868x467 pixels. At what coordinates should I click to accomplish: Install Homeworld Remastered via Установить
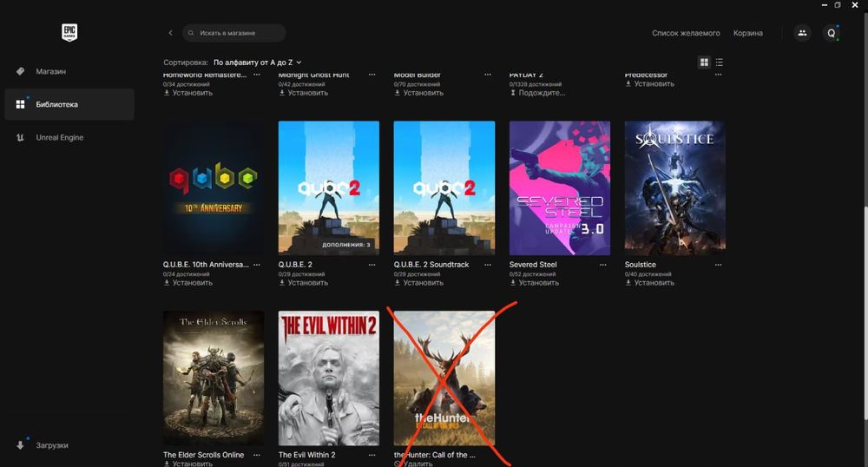click(188, 93)
